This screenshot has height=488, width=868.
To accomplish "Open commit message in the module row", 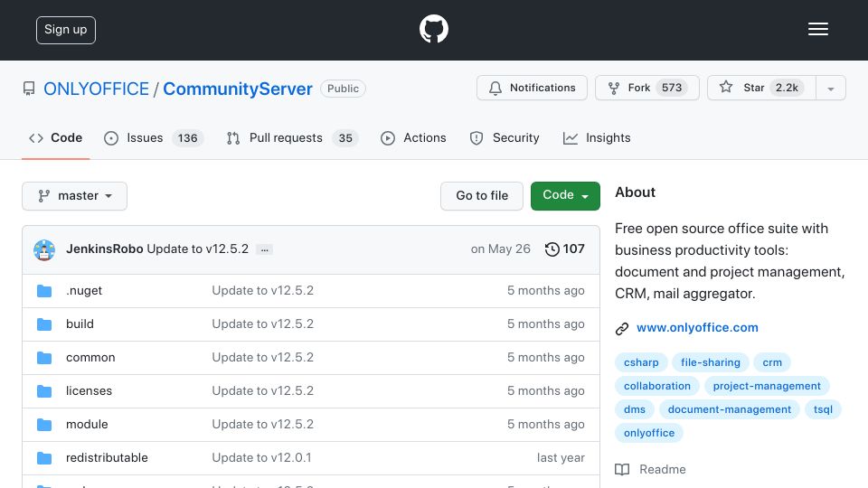I will click(263, 425).
